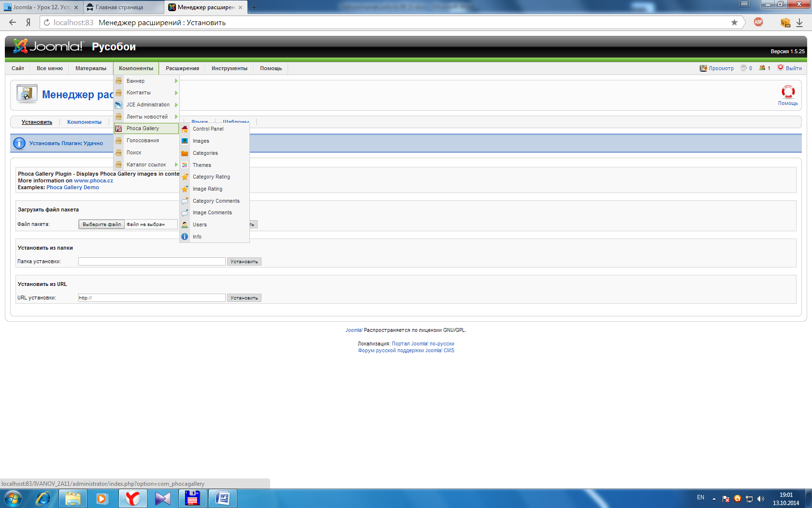Expand the Контакты submenu arrow
The height and width of the screenshot is (508, 812).
click(176, 93)
